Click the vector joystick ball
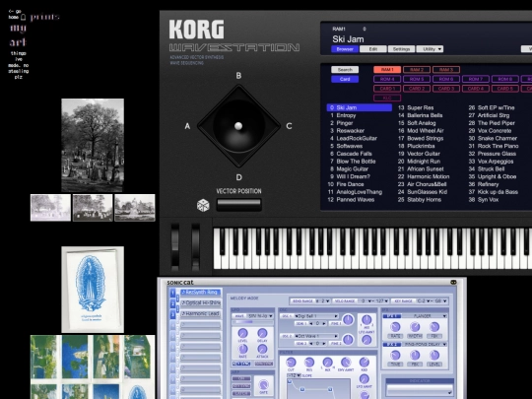Image resolution: width=532 pixels, height=399 pixels. pos(238,126)
